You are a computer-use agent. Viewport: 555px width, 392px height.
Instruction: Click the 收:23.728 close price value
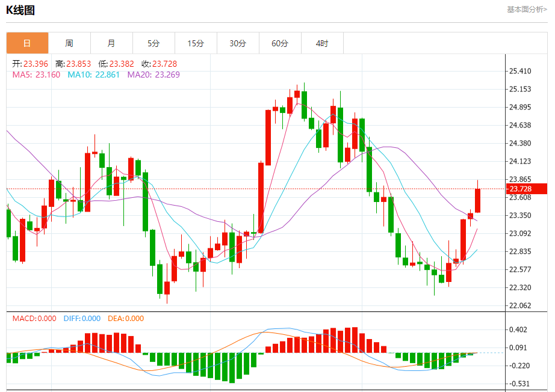pos(159,64)
